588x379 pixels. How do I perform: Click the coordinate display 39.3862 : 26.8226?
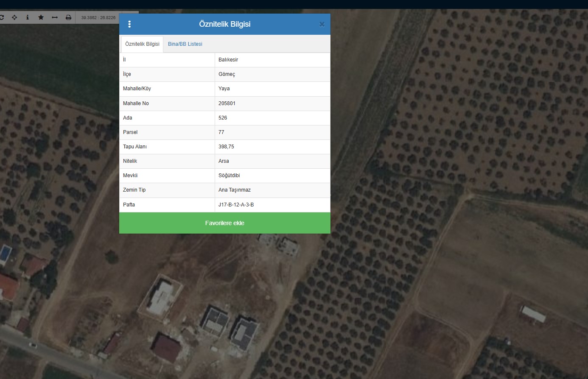[x=98, y=18]
